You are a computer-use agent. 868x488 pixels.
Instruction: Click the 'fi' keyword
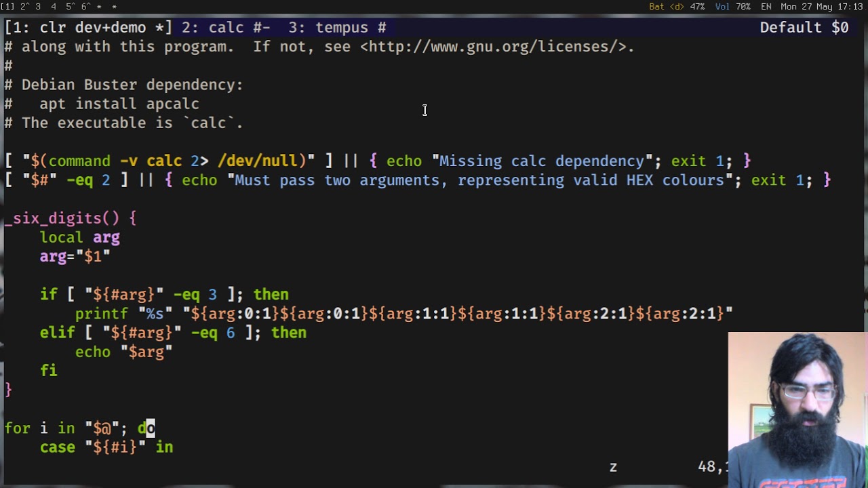[x=48, y=371]
